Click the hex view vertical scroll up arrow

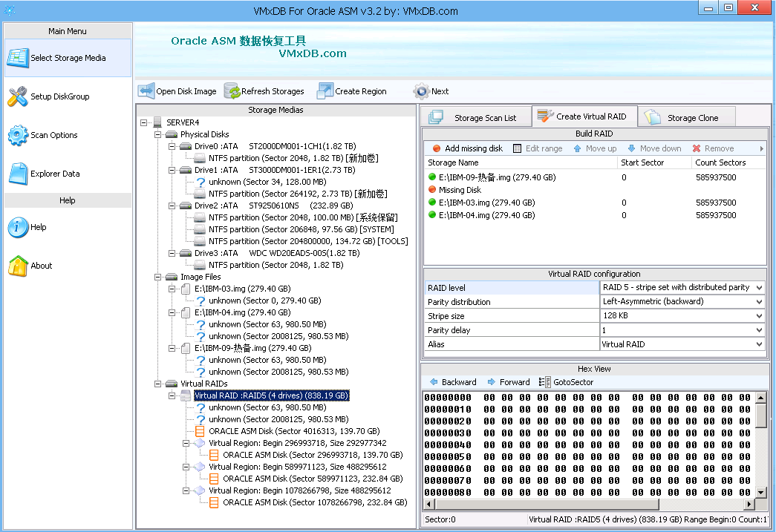760,397
